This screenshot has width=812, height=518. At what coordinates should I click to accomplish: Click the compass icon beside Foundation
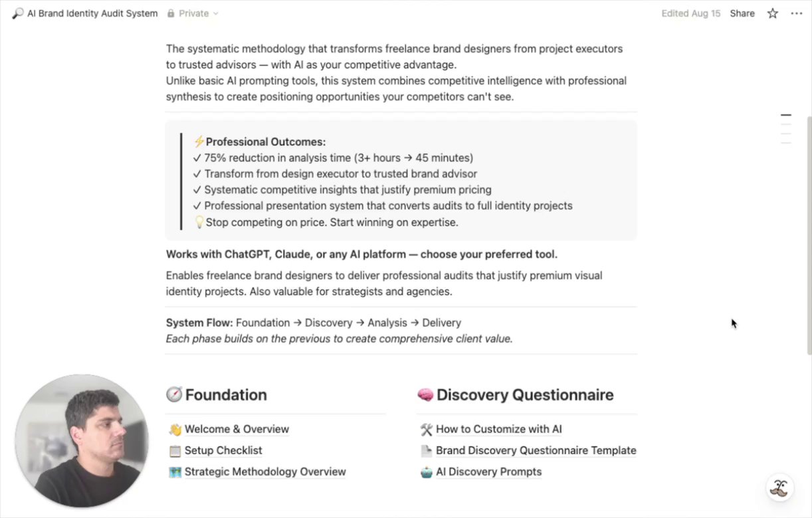pyautogui.click(x=174, y=394)
